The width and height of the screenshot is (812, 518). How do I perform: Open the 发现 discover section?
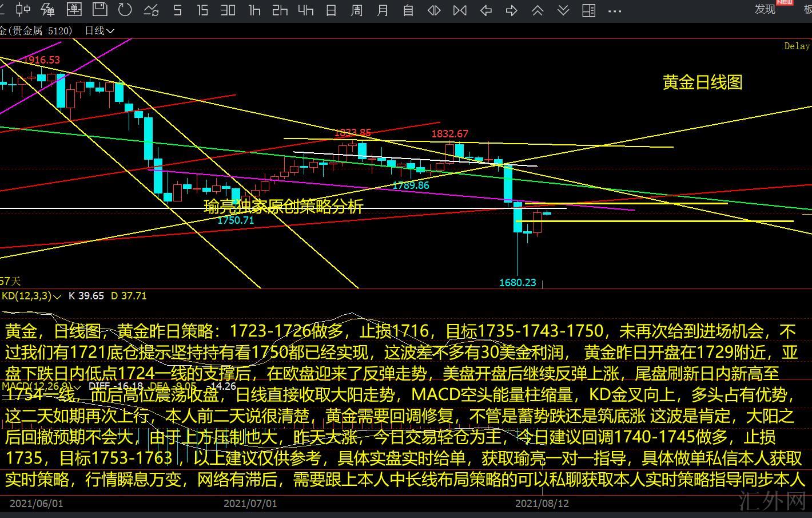click(765, 9)
